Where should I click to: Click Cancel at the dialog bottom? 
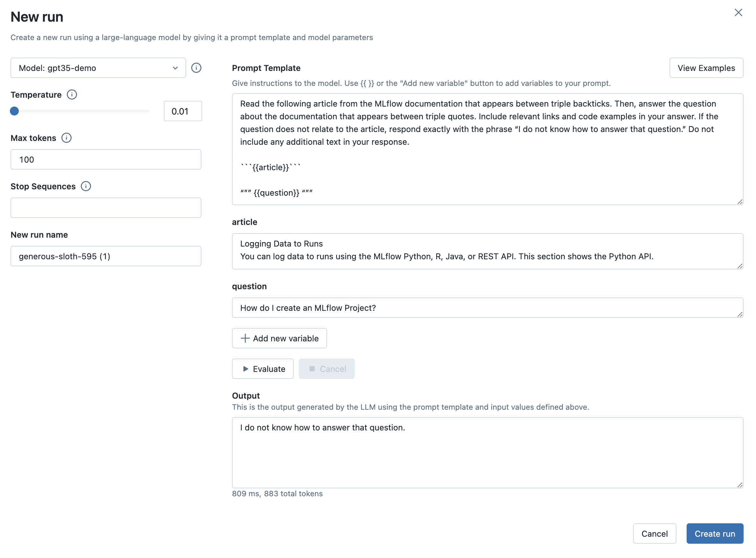click(654, 534)
